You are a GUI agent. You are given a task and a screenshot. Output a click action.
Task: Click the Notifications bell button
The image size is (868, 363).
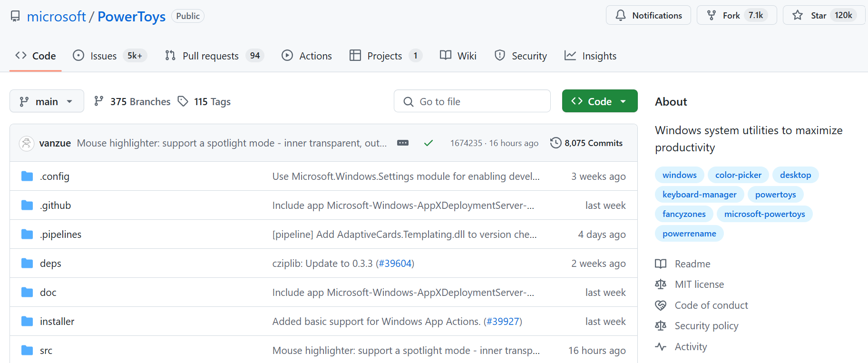coord(648,15)
